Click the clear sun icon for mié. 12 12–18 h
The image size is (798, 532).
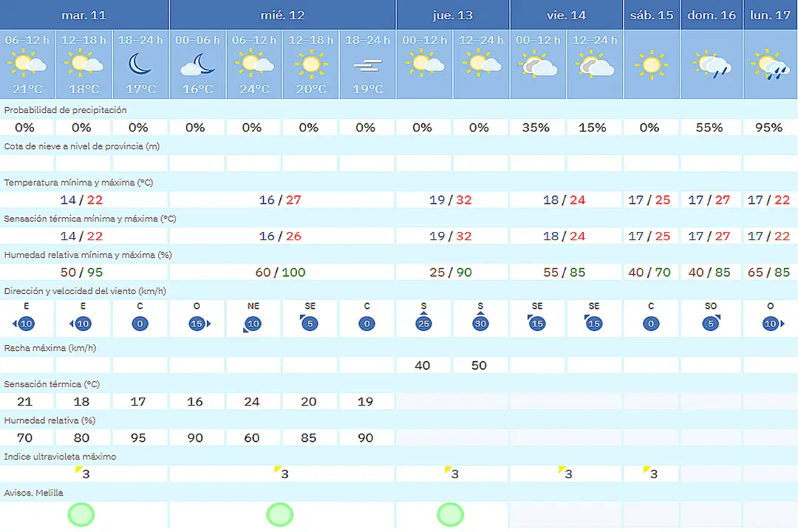tap(311, 65)
